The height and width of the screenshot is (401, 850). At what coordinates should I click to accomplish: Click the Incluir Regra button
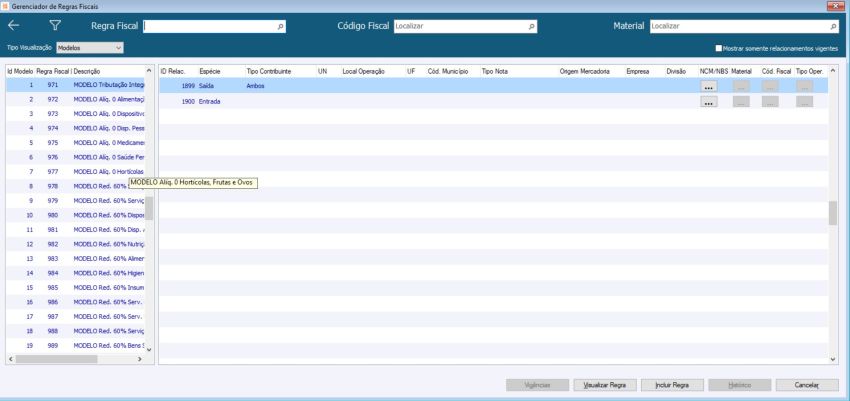[x=672, y=385]
